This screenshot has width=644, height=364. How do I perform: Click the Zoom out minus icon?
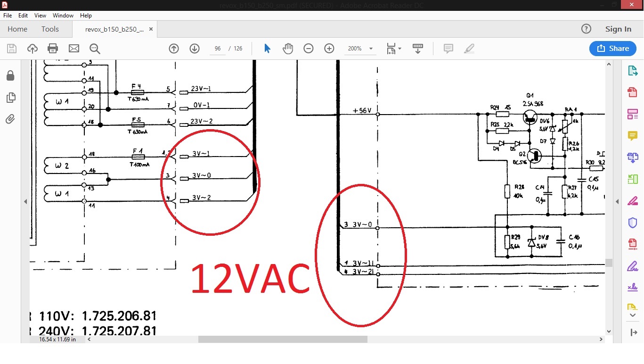(x=309, y=49)
